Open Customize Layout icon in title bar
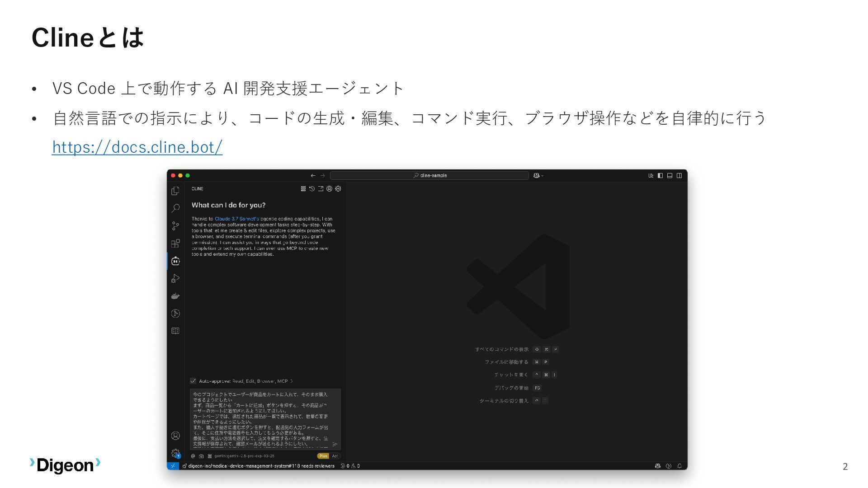 tap(651, 175)
